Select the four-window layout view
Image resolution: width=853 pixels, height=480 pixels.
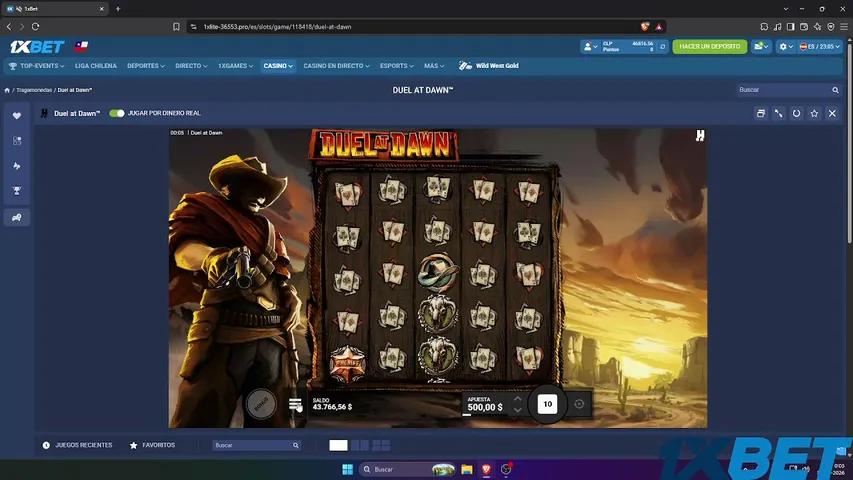click(381, 445)
